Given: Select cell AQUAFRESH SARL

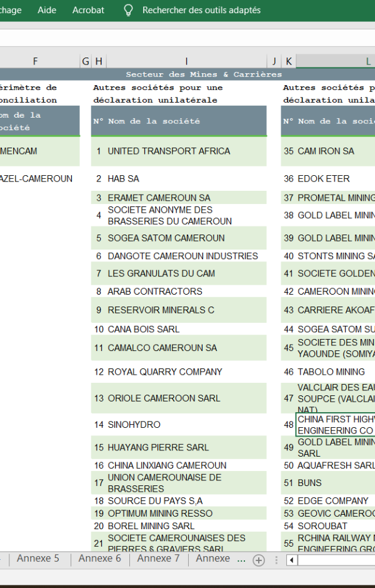Looking at the screenshot, I should click(336, 465).
